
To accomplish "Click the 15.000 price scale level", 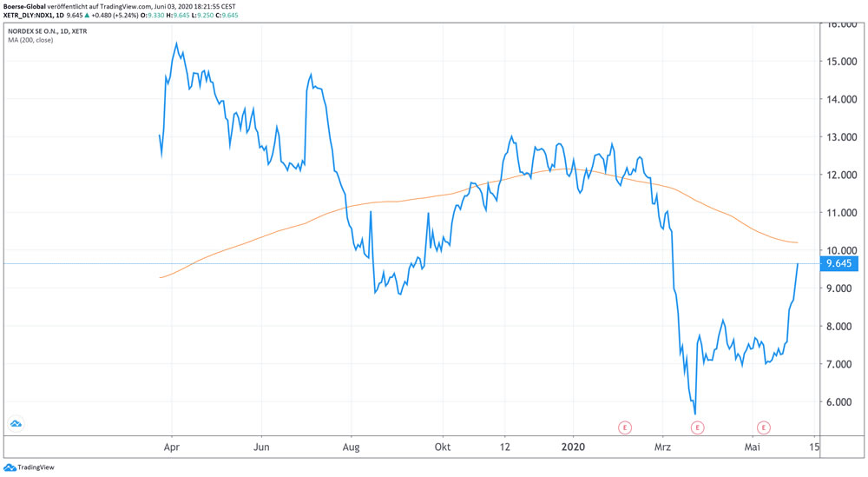I will tap(840, 62).
